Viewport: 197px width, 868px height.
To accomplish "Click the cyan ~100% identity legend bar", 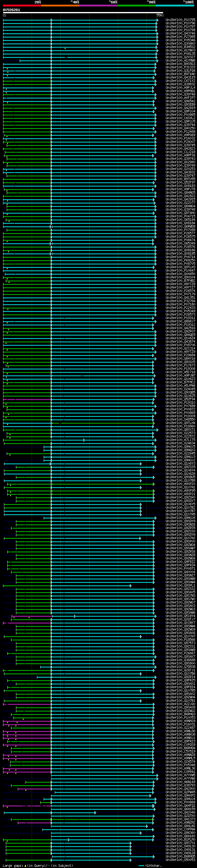I will pyautogui.click(x=175, y=6).
